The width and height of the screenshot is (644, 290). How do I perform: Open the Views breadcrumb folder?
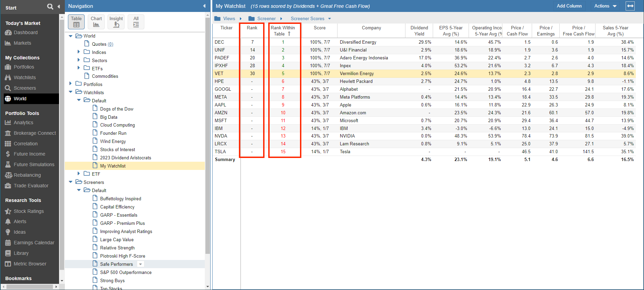click(x=225, y=19)
